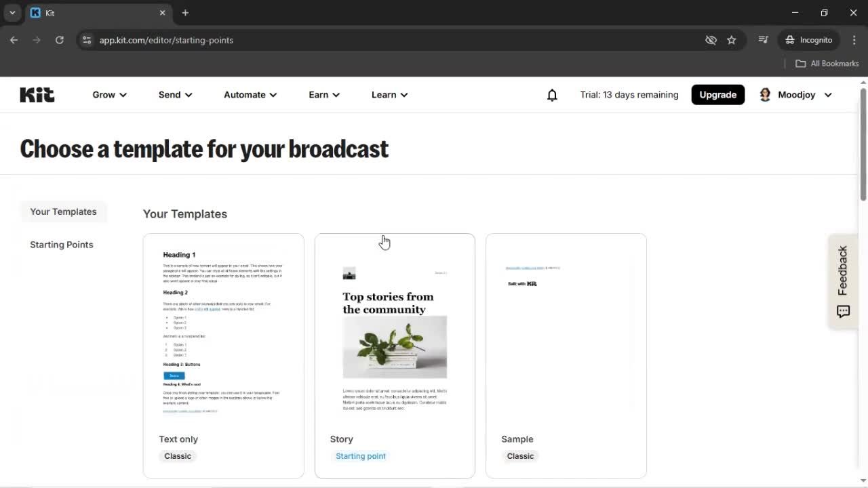
Task: Switch to the Starting Points tab
Action: click(x=61, y=245)
